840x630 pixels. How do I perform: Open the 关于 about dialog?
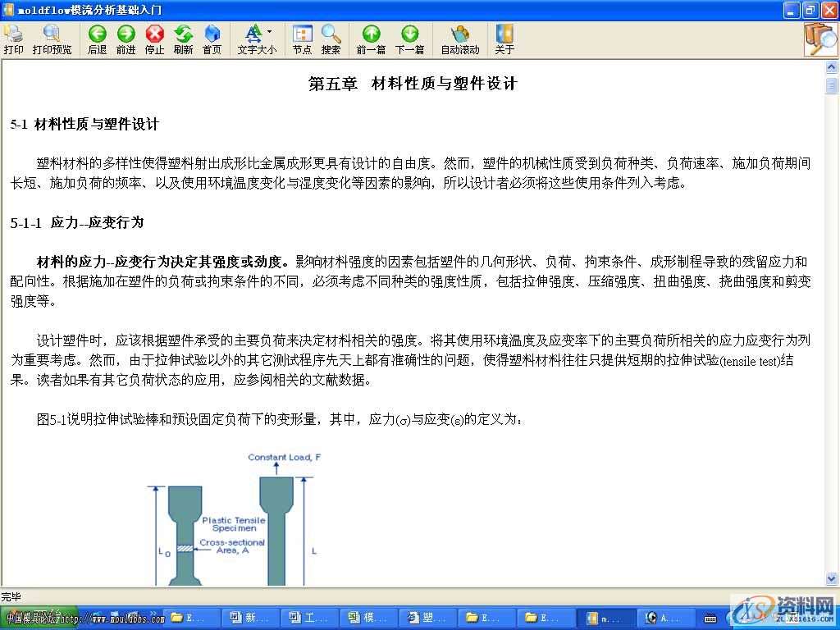click(x=504, y=39)
